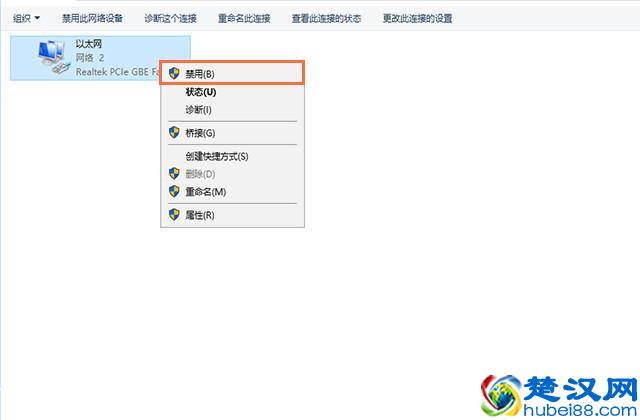Viewport: 640px width, 420px height.
Task: Choose 禁用(B) from the context menu
Action: pos(232,73)
